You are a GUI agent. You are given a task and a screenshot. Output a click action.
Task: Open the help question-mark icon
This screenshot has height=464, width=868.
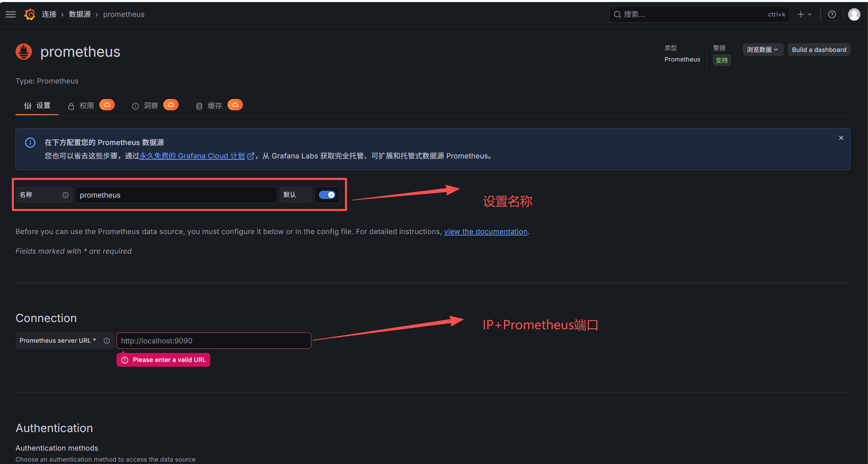(832, 14)
